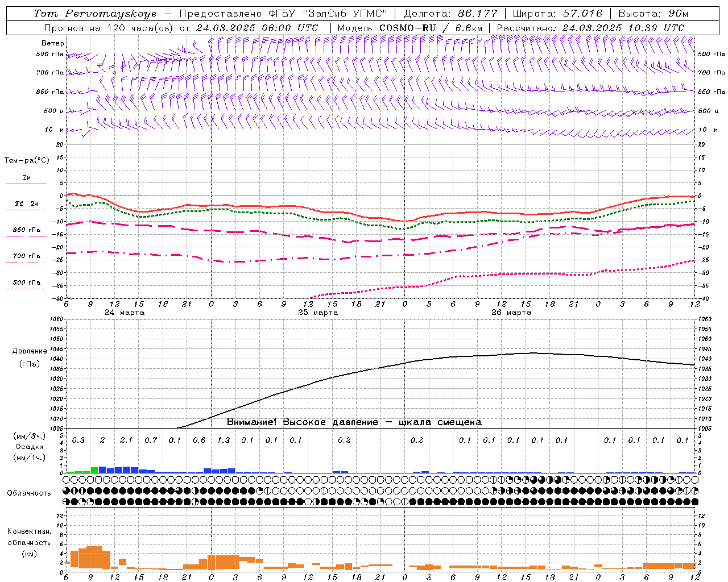The image size is (728, 582).
Task: Click the provider text ФГБУ "ЗапСиб УГМС"
Action: tap(327, 14)
